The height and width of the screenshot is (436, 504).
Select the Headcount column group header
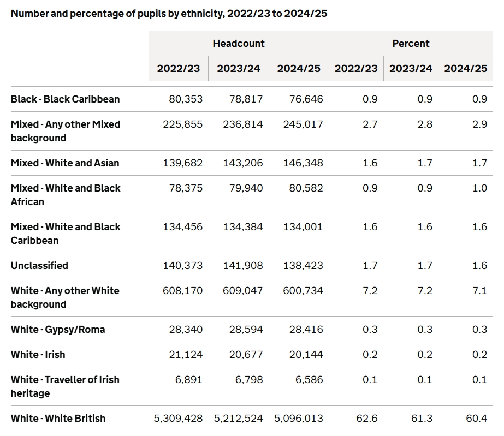click(239, 44)
